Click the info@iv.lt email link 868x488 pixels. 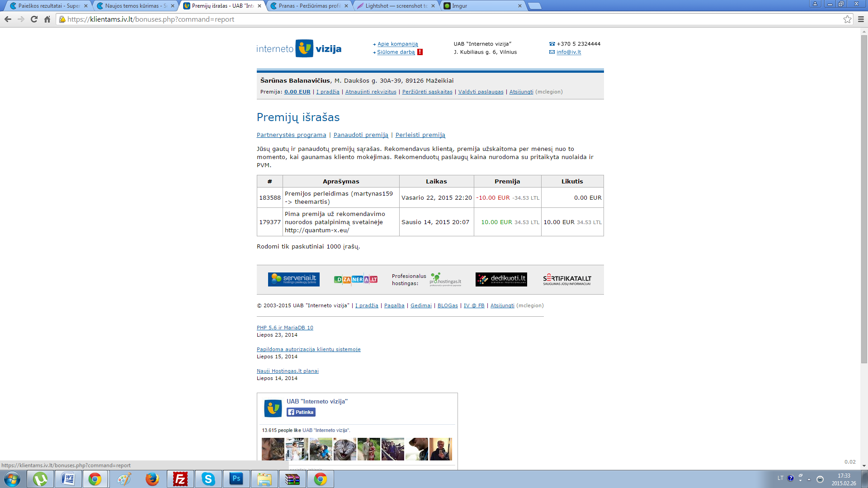point(569,52)
